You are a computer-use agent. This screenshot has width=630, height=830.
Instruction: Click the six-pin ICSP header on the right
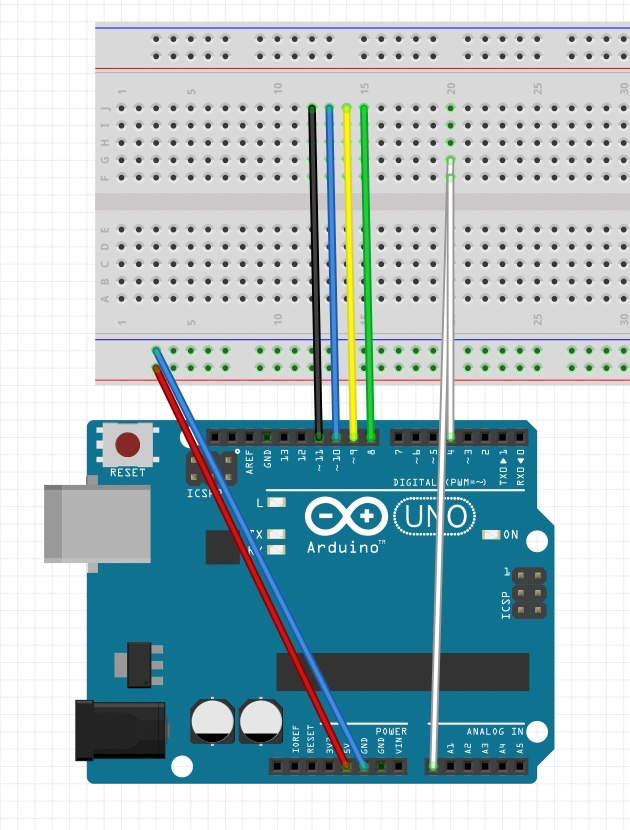530,593
